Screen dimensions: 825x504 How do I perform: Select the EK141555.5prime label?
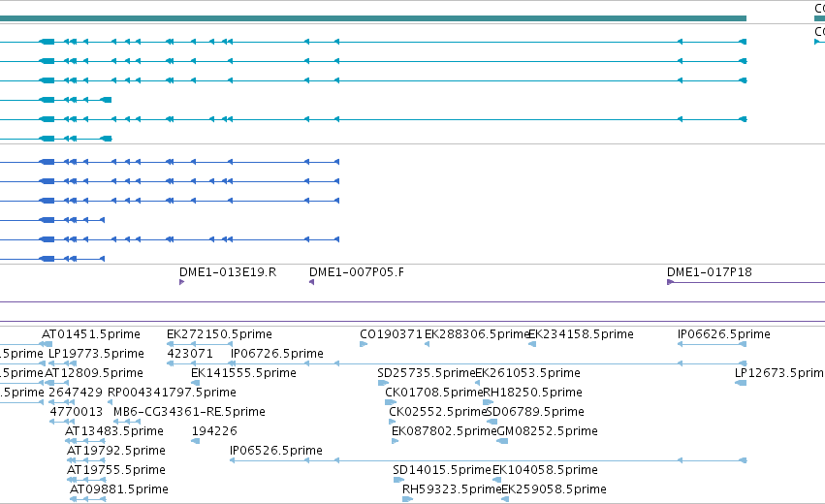tap(243, 373)
